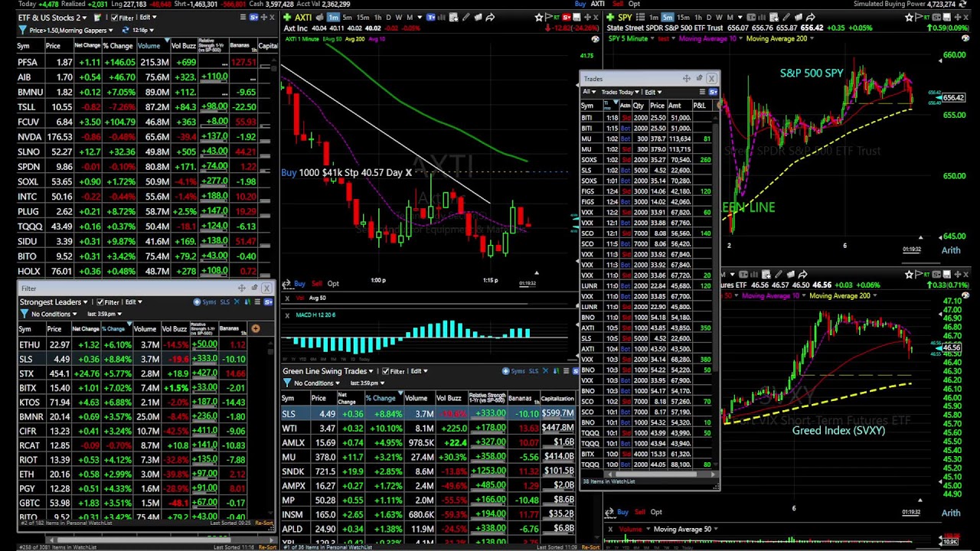Viewport: 980px width, 551px height.
Task: Click the Sell button below AXTI chart
Action: coord(317,283)
